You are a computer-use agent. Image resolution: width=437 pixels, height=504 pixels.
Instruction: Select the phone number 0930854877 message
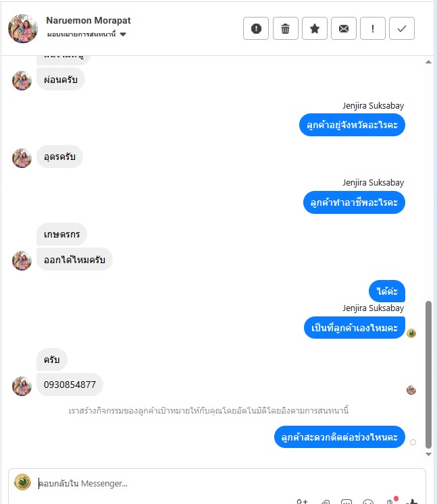[70, 385]
